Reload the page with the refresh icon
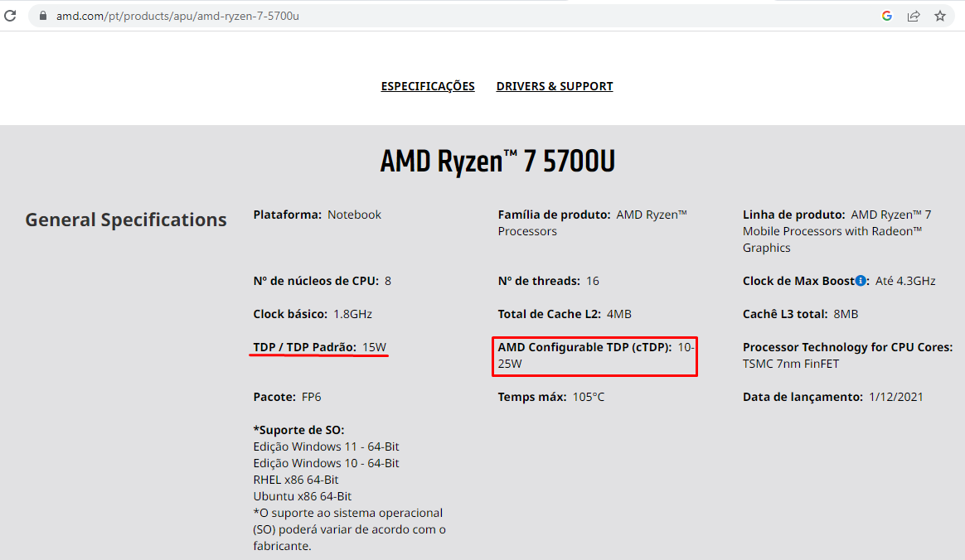Image resolution: width=965 pixels, height=560 pixels. point(10,16)
